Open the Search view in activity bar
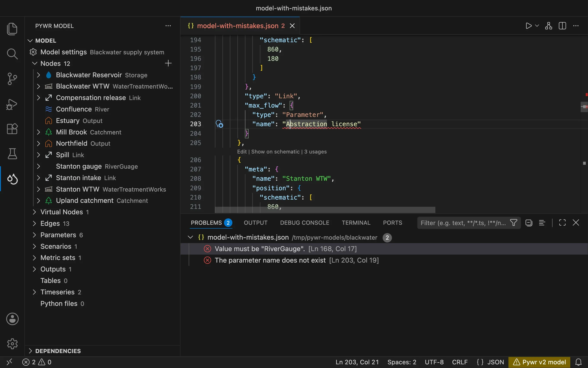This screenshot has width=588, height=368. (x=12, y=54)
